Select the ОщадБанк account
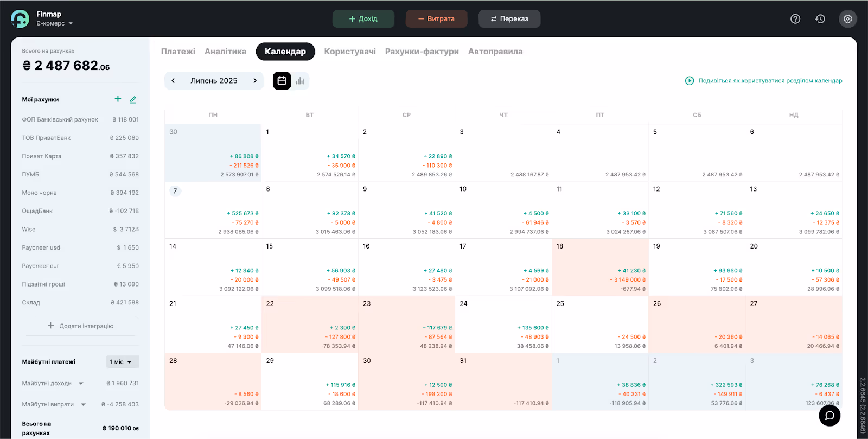 [x=80, y=211]
